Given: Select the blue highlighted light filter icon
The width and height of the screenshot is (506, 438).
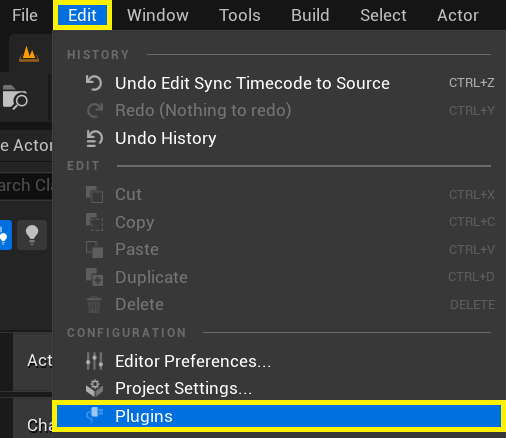Looking at the screenshot, I should click(x=5, y=235).
